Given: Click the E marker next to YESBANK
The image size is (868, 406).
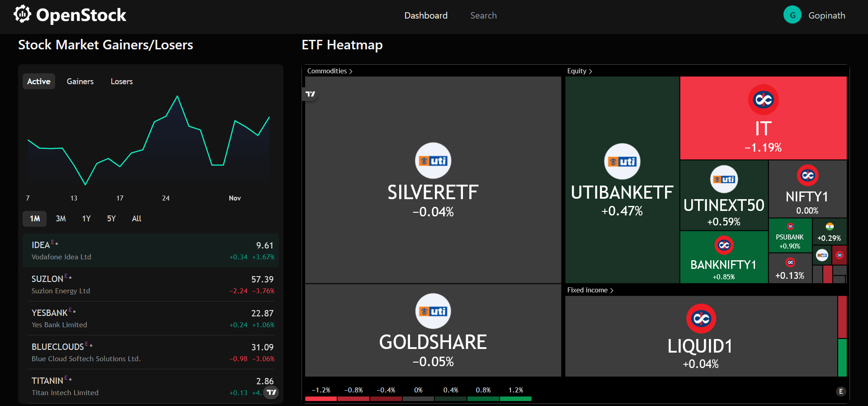Looking at the screenshot, I should (71, 310).
